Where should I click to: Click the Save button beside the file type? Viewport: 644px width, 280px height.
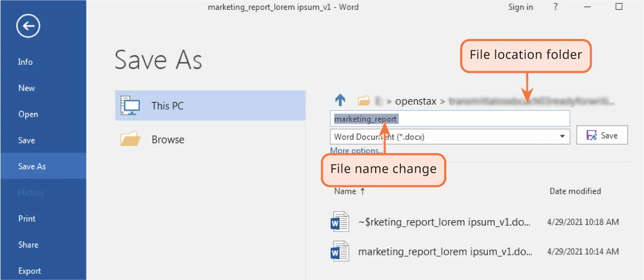tap(601, 136)
